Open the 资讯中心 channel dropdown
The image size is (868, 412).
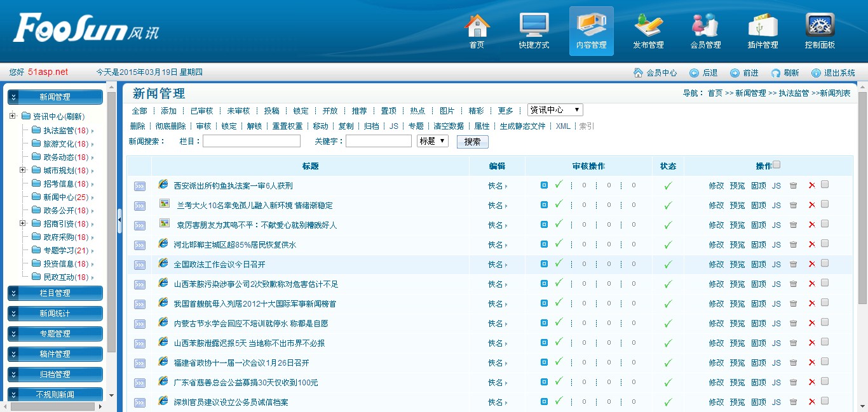[x=555, y=110]
